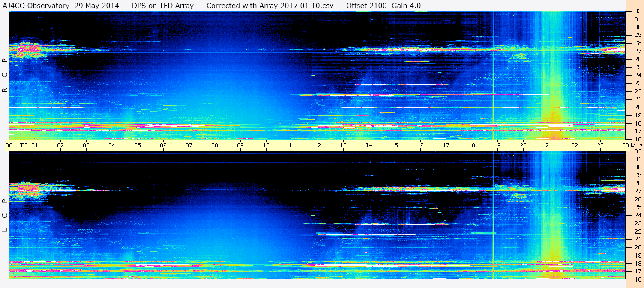Select the 15 hour marker on the time axis
The image size is (644, 288).
(x=395, y=145)
